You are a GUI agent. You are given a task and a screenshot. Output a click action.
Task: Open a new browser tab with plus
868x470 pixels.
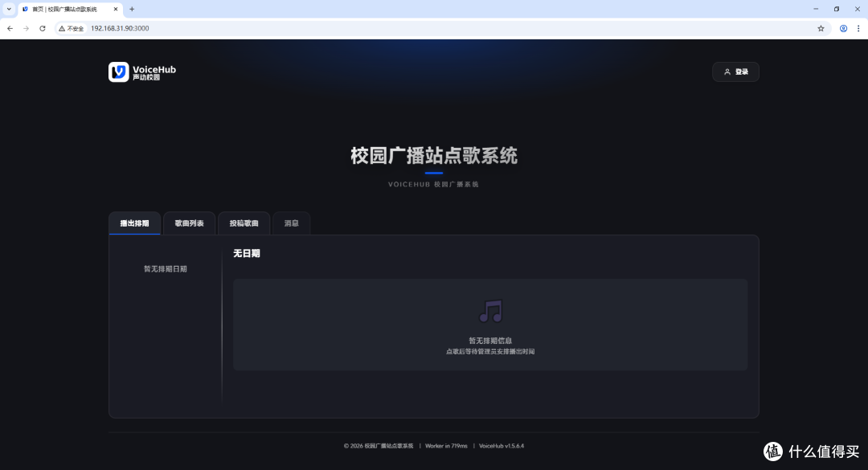tap(132, 9)
